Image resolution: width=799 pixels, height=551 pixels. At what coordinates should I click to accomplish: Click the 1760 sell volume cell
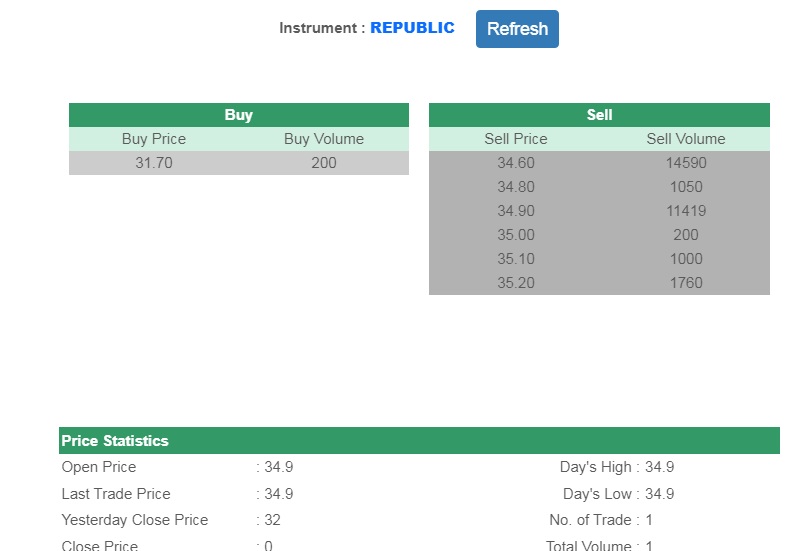coord(686,283)
